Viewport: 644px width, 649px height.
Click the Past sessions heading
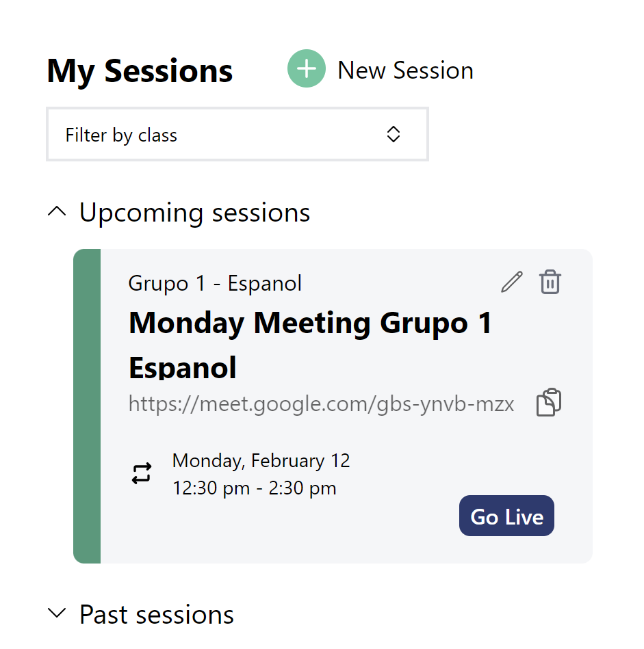[157, 615]
